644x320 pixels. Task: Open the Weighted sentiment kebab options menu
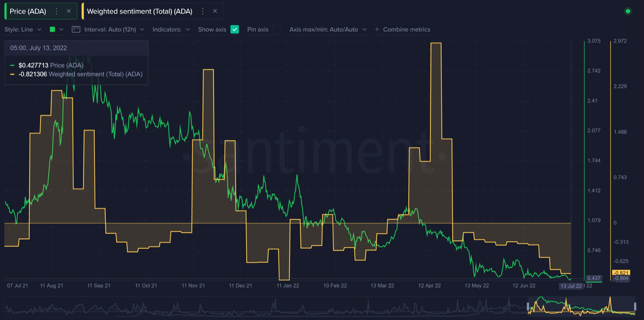[x=202, y=11]
